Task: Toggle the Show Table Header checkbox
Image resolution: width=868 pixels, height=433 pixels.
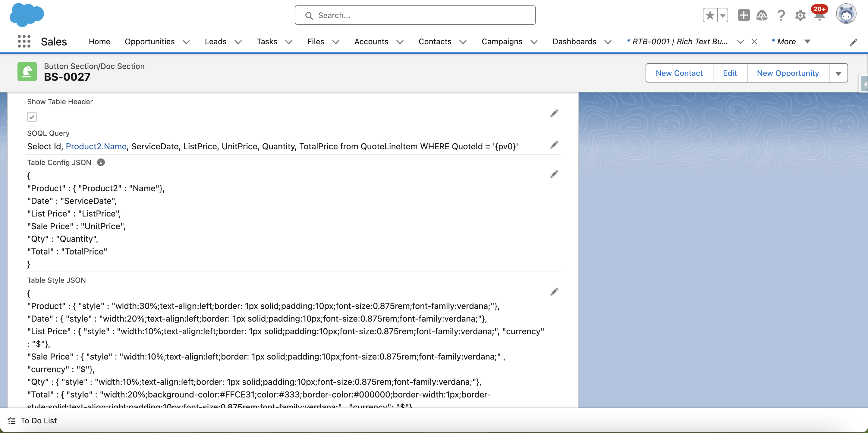Action: pyautogui.click(x=32, y=117)
